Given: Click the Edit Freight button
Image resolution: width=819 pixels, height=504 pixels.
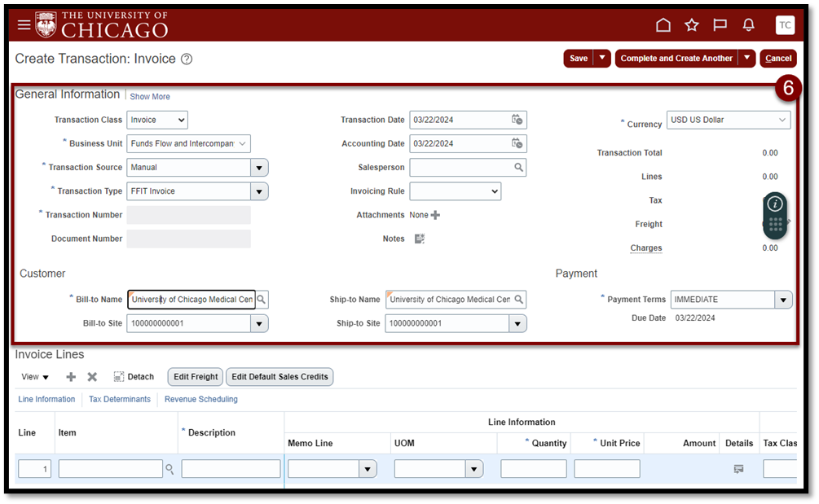Looking at the screenshot, I should [x=196, y=377].
